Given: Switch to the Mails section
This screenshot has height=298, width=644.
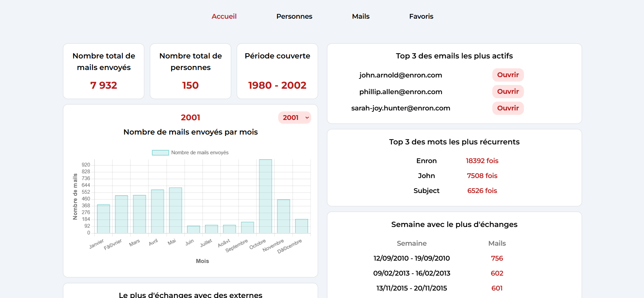Looking at the screenshot, I should 361,16.
